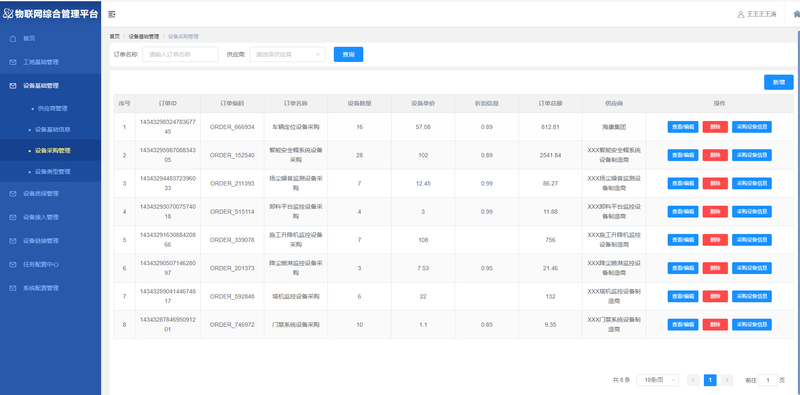Click the 海康集团 supplier cell

pos(614,127)
